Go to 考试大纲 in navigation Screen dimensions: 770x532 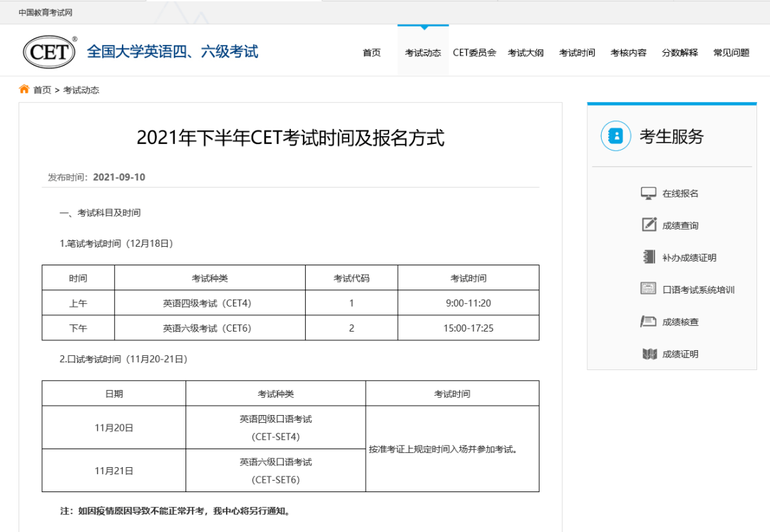point(525,53)
